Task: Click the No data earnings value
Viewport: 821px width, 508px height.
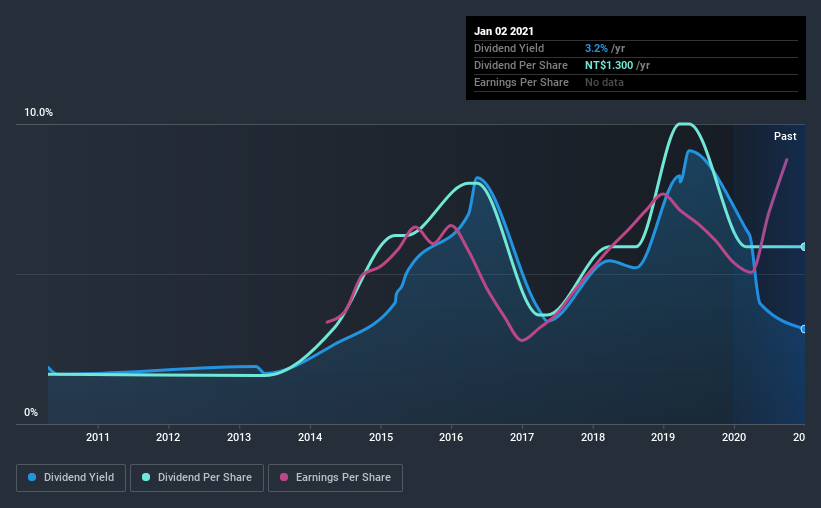Action: click(604, 82)
